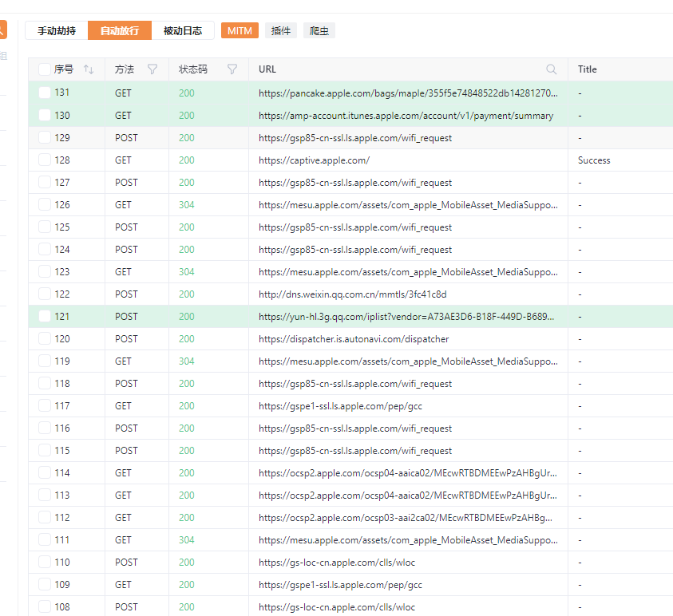
Task: Click the 304 status in row 123
Action: point(187,271)
